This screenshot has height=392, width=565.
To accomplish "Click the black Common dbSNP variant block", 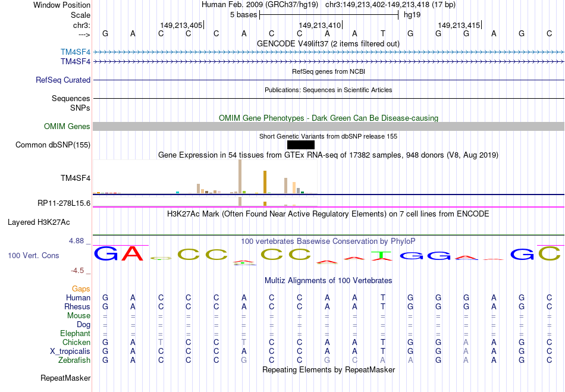I will point(301,145).
